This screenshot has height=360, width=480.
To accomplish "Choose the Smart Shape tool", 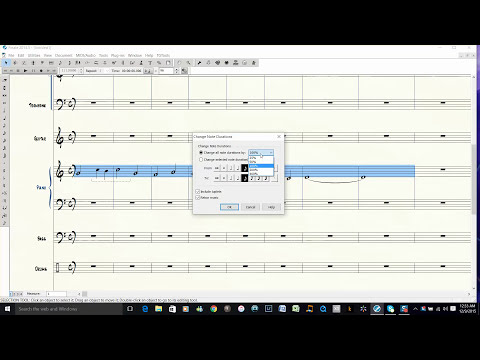I will pos(96,63).
